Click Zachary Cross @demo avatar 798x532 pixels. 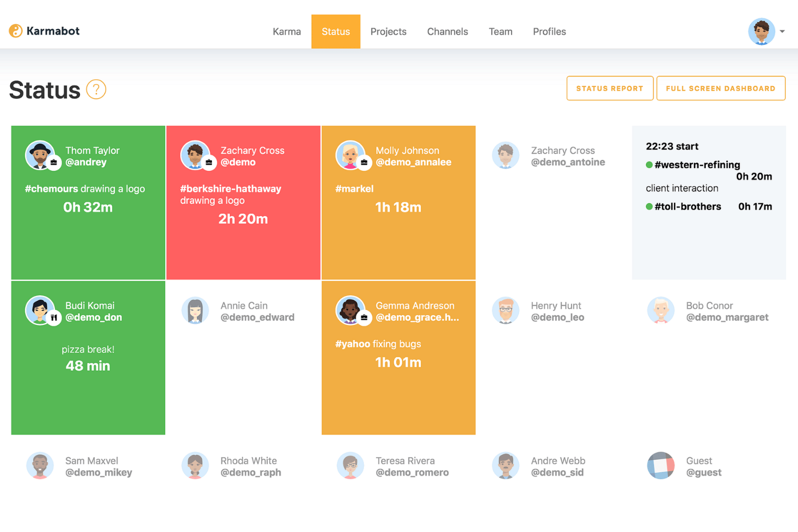[x=195, y=155]
